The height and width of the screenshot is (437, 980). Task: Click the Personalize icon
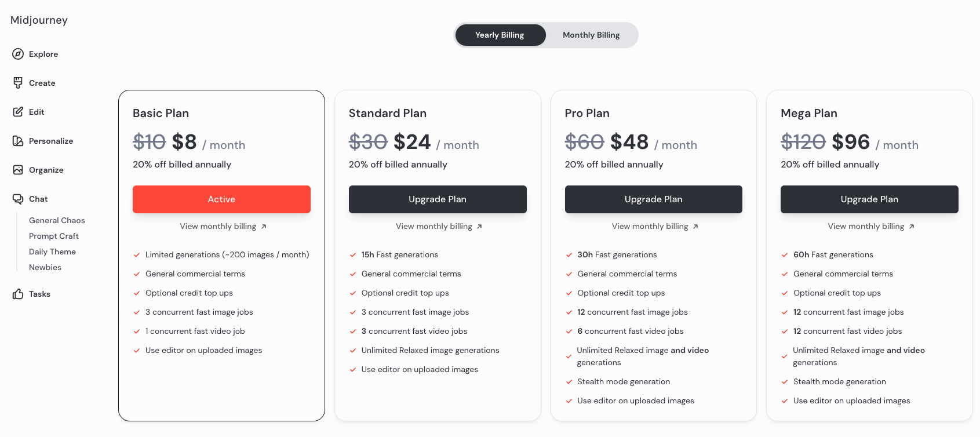point(19,141)
